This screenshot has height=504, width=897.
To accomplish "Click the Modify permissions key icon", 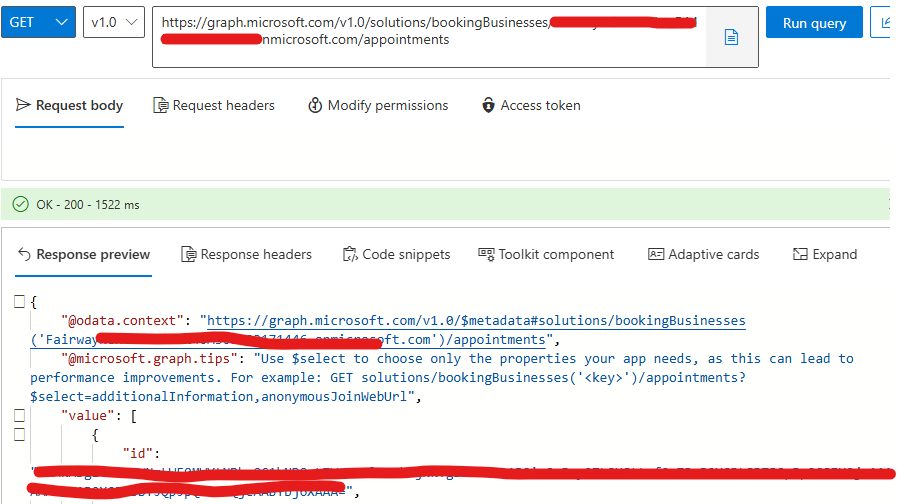I will pyautogui.click(x=315, y=105).
